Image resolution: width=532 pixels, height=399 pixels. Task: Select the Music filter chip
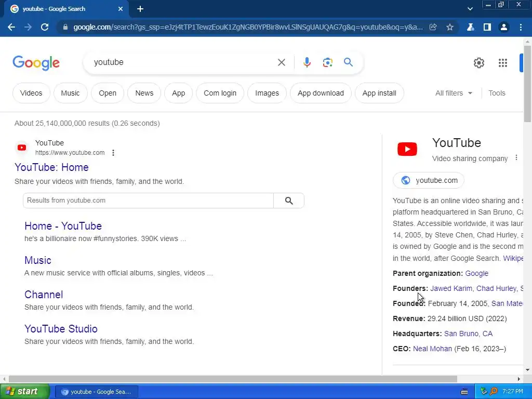[x=70, y=94]
